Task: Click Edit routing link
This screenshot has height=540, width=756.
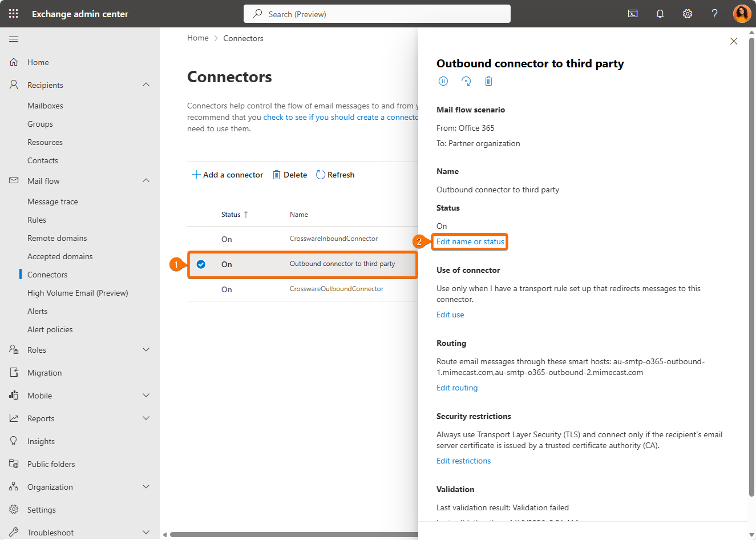Action: pos(457,388)
